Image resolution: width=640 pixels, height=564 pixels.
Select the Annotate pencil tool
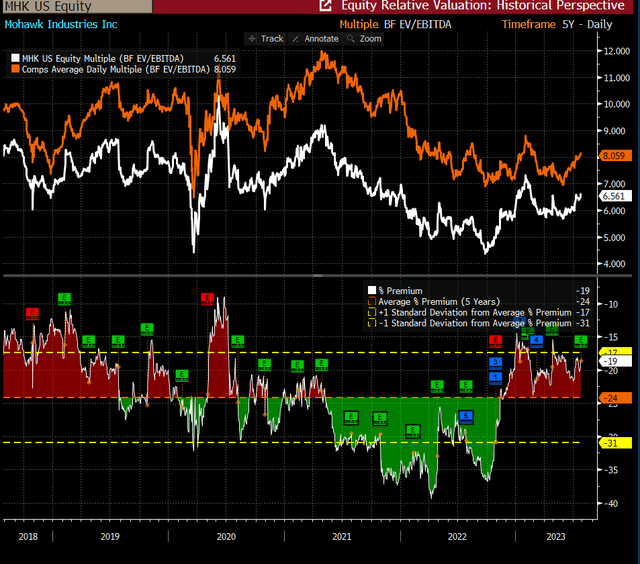(x=315, y=39)
